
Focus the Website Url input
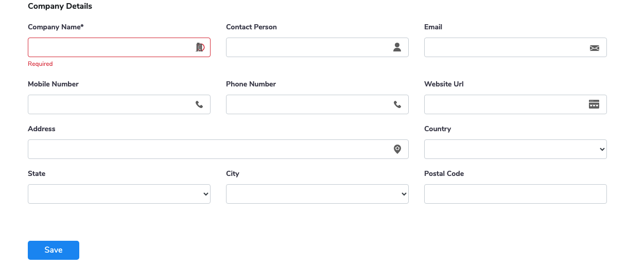point(515,104)
